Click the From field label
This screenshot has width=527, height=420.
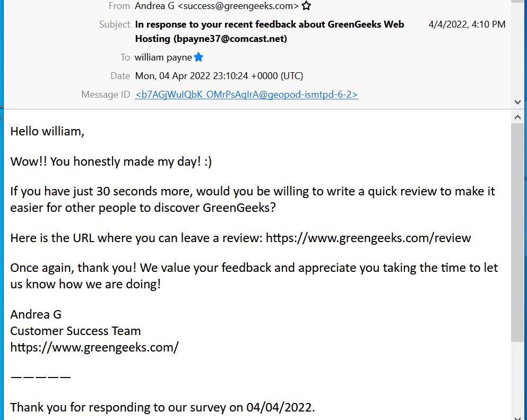tap(119, 6)
